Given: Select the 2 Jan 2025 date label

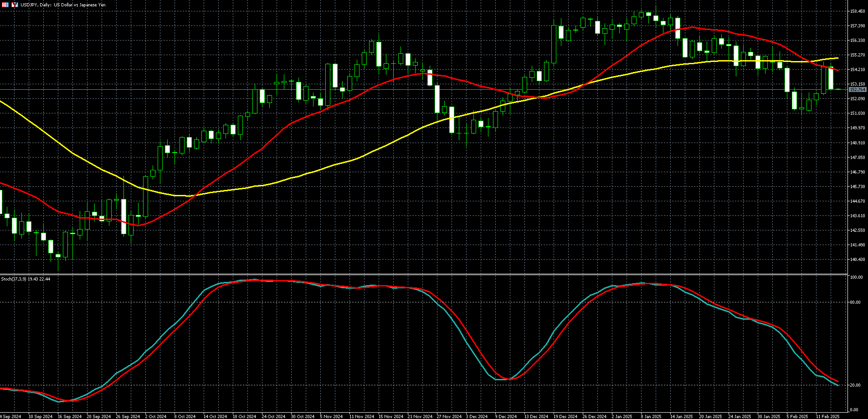Looking at the screenshot, I should 622,417.
